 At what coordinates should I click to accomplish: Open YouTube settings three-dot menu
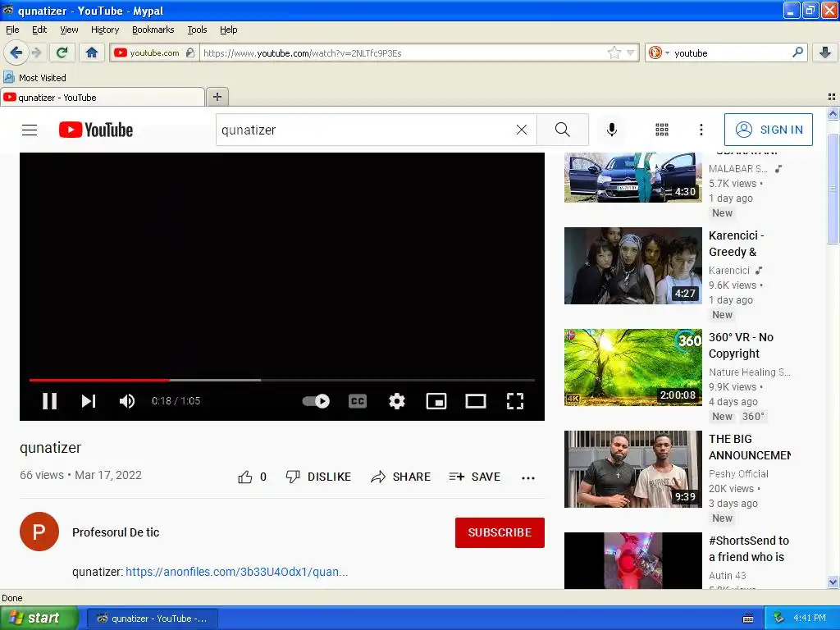(x=701, y=130)
